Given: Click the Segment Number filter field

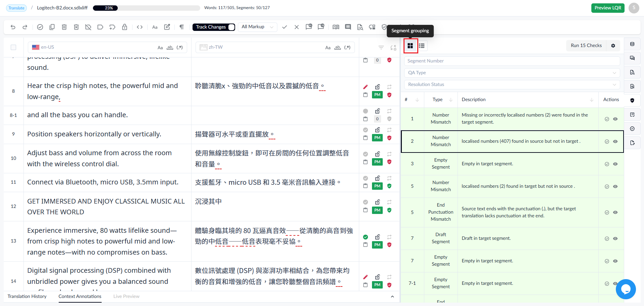Looking at the screenshot, I should (x=512, y=61).
